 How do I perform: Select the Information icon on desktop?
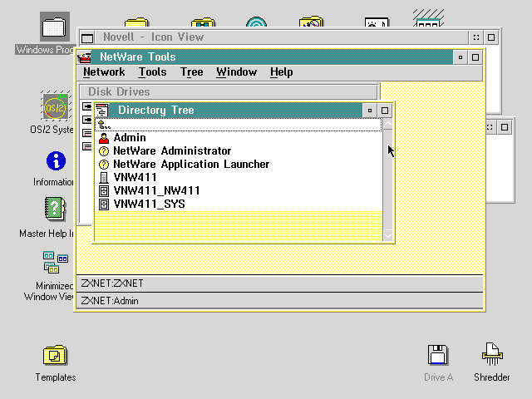(x=56, y=160)
